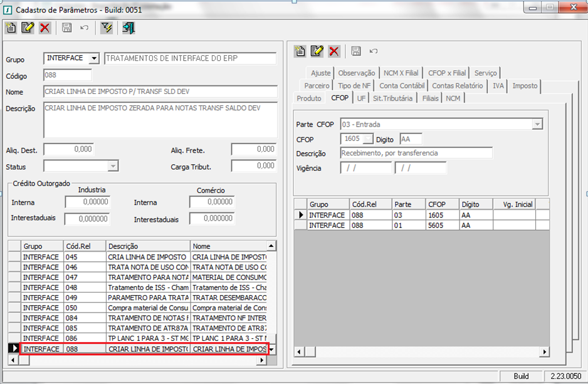Open the Grupo INTERFACE dropdown
Image resolution: width=588 pixels, height=384 pixels.
tap(94, 58)
